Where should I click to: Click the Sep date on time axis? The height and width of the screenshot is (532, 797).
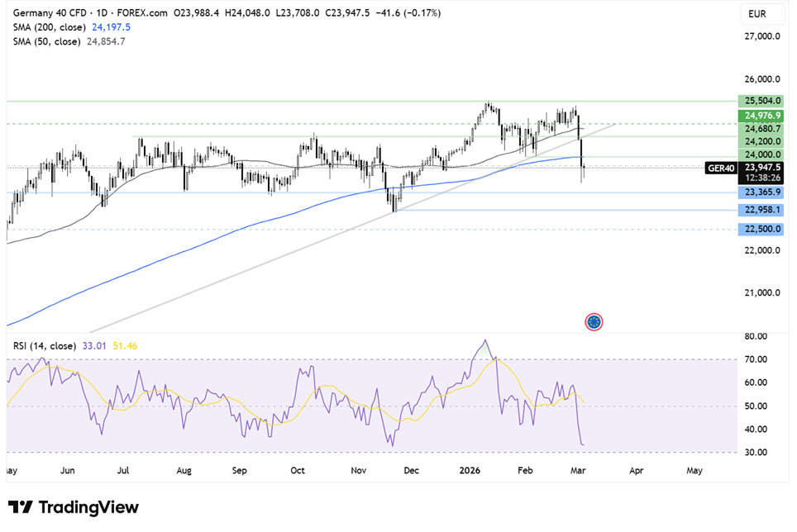240,471
